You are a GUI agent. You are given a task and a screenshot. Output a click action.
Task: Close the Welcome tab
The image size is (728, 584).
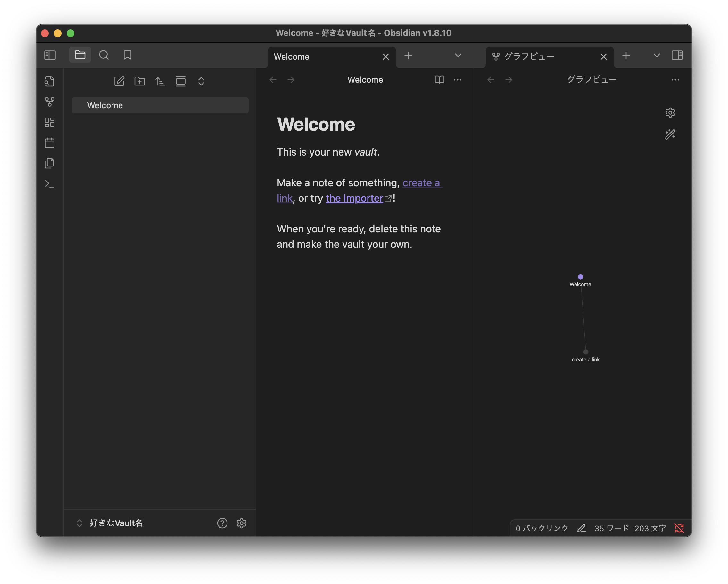click(x=385, y=57)
